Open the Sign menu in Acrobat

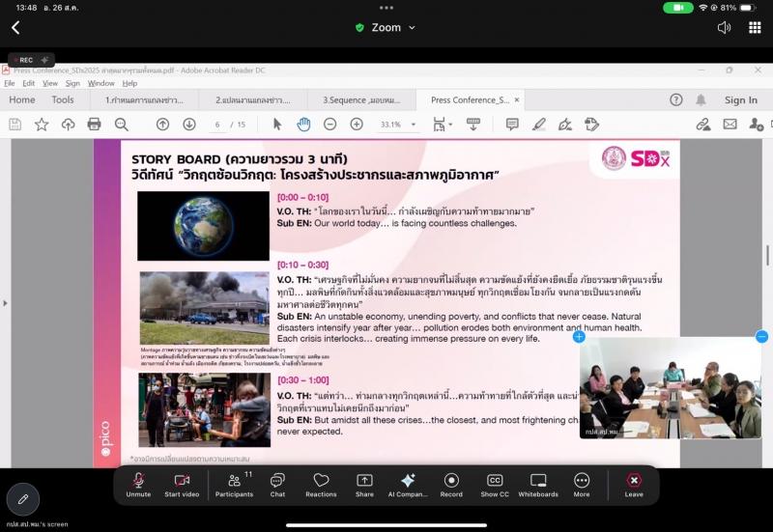pyautogui.click(x=72, y=83)
